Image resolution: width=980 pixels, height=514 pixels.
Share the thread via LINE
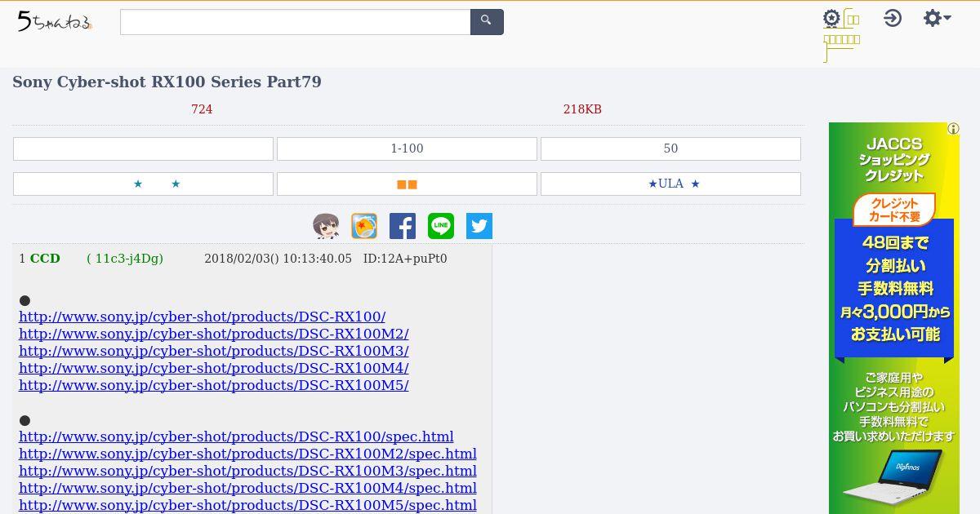coord(441,226)
